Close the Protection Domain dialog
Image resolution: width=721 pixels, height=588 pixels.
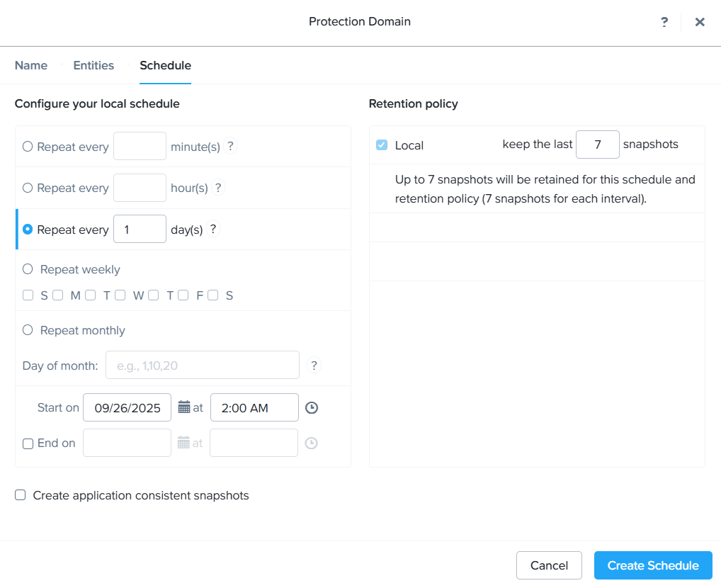pos(700,22)
